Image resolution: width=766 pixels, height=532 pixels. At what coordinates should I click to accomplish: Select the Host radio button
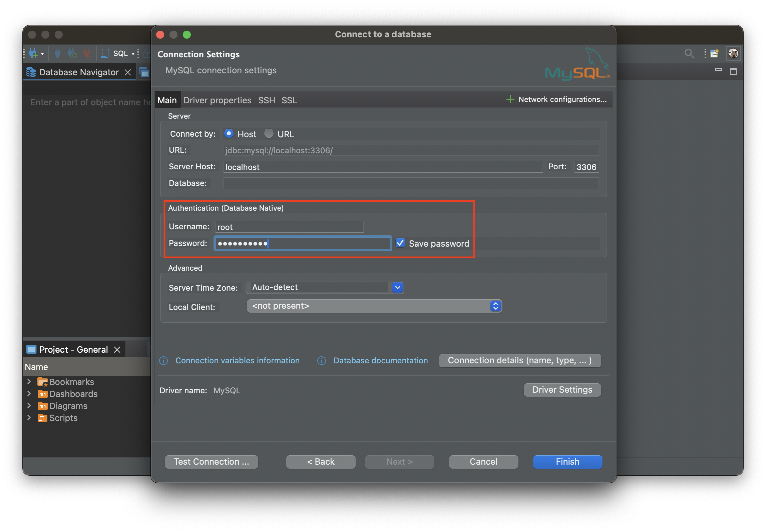[x=229, y=134]
